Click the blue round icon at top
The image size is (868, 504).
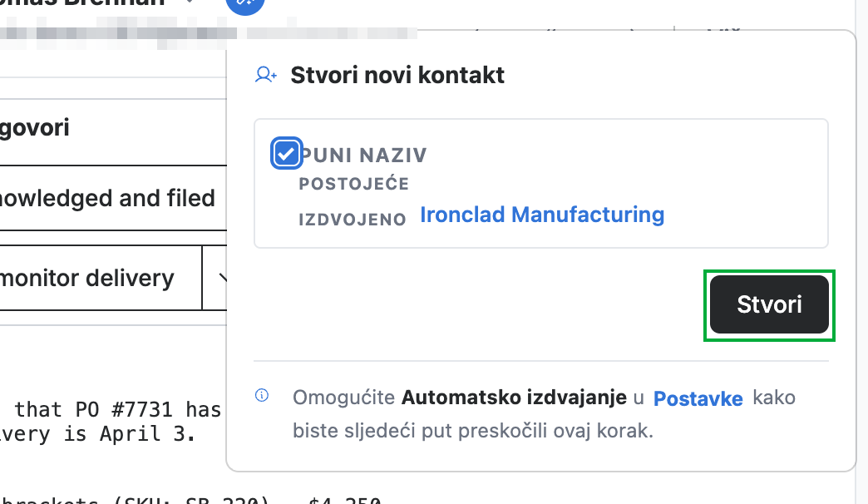tap(245, 4)
